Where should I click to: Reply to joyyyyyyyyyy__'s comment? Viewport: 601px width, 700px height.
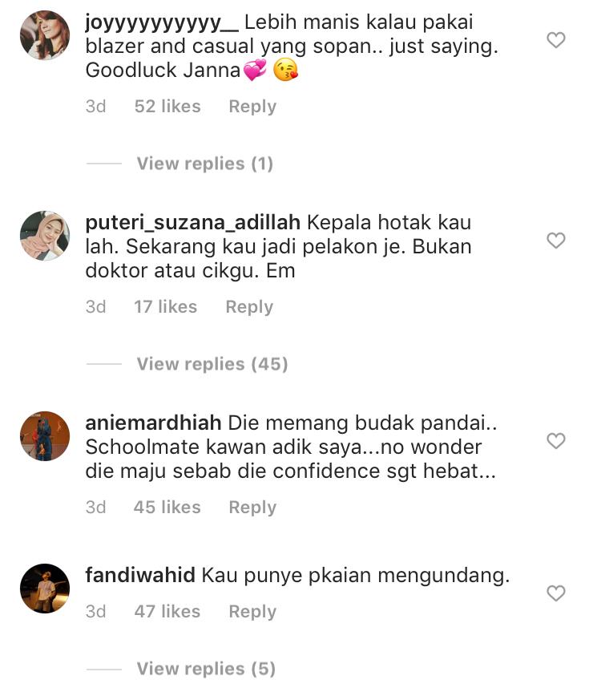coord(252,107)
